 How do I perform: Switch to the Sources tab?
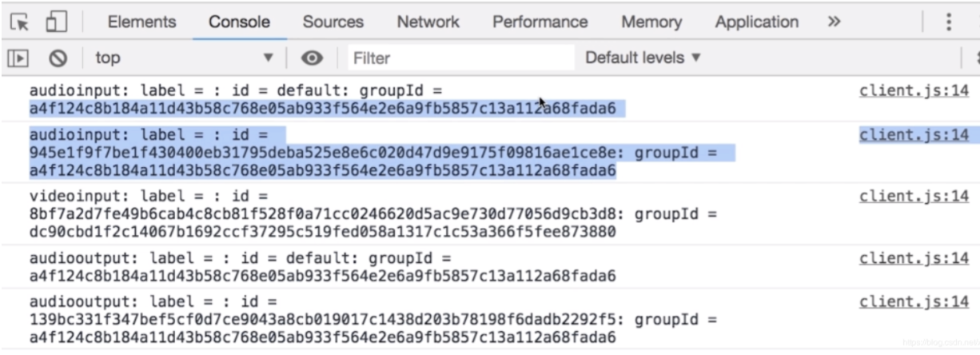click(x=333, y=22)
